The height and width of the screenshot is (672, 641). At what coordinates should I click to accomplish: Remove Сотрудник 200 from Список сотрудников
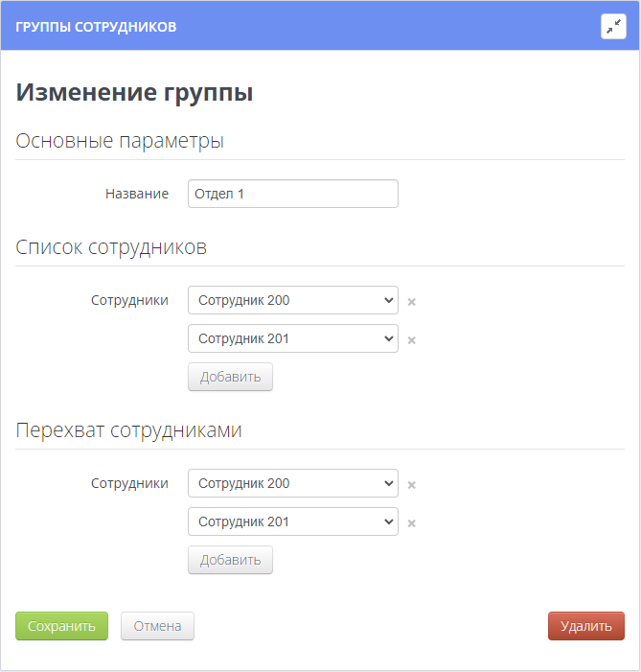411,301
